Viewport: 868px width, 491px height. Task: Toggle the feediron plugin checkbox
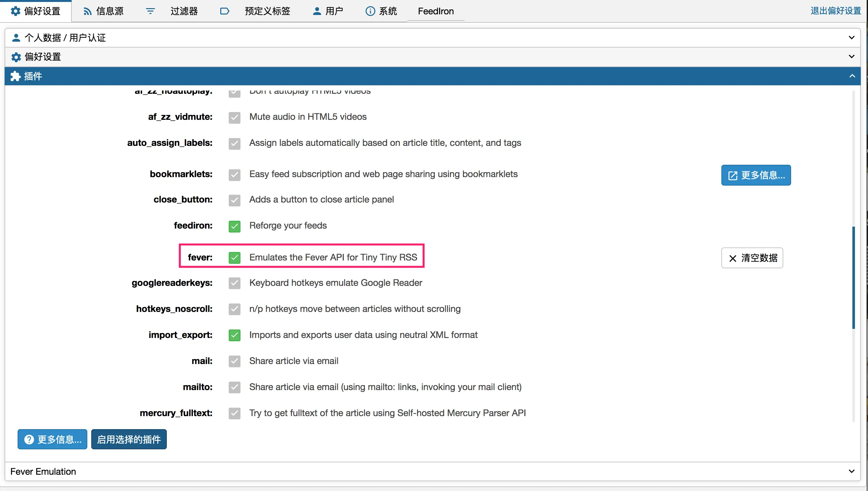click(235, 226)
